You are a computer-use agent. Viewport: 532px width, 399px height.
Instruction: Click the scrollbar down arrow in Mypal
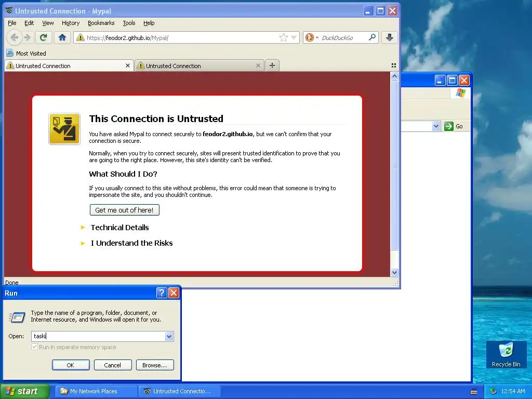394,272
